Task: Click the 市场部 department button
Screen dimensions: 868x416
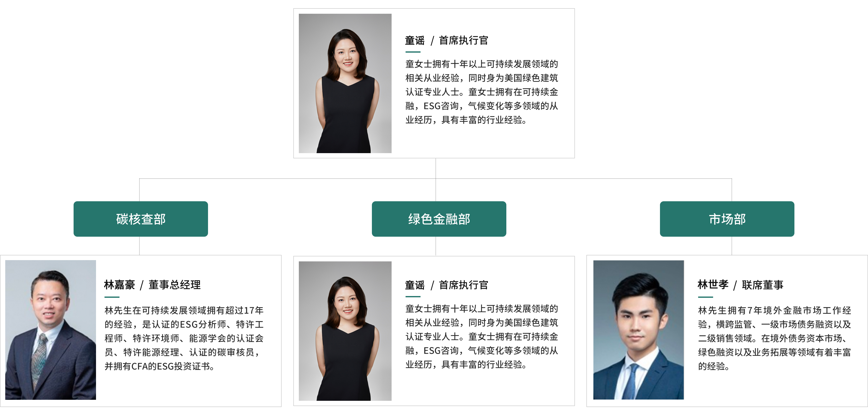Action: [x=727, y=219]
